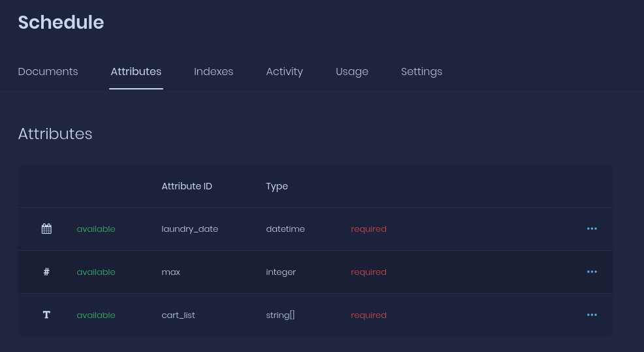Open the Settings tab
The height and width of the screenshot is (352, 644).
pos(422,71)
